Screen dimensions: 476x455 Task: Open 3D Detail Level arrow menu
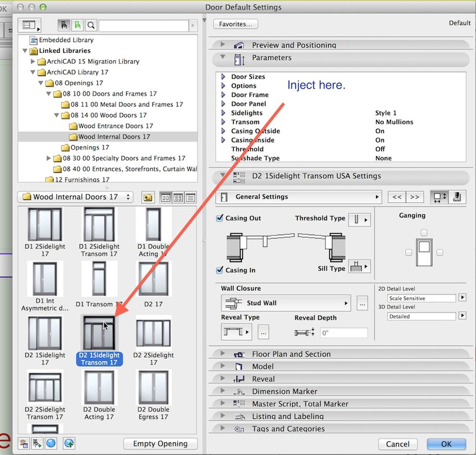(x=462, y=315)
